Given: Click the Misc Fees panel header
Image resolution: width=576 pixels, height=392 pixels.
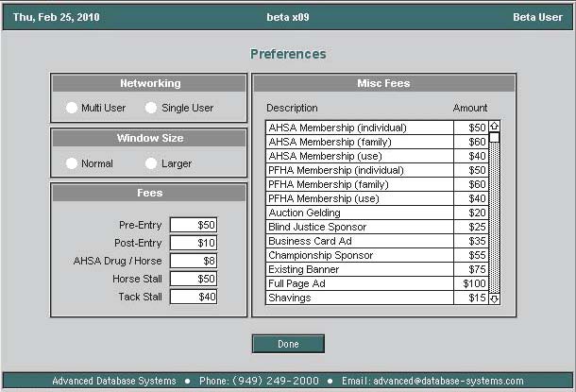Looking at the screenshot, I should click(384, 83).
